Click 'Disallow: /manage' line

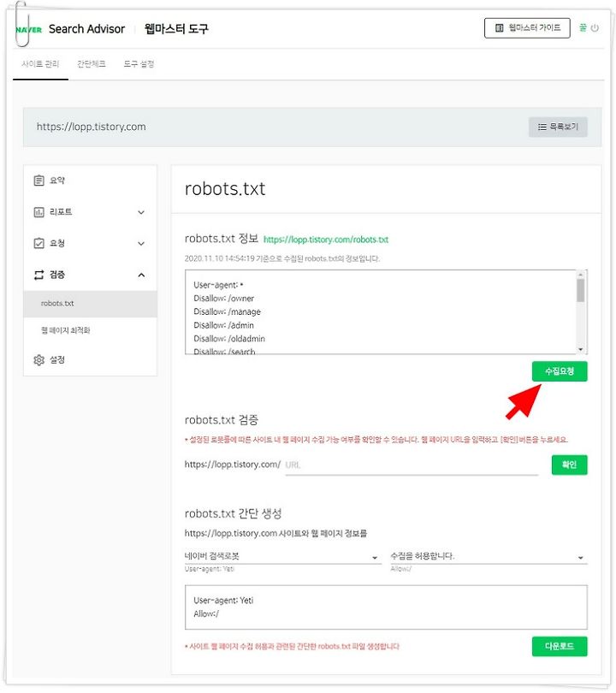tap(227, 312)
